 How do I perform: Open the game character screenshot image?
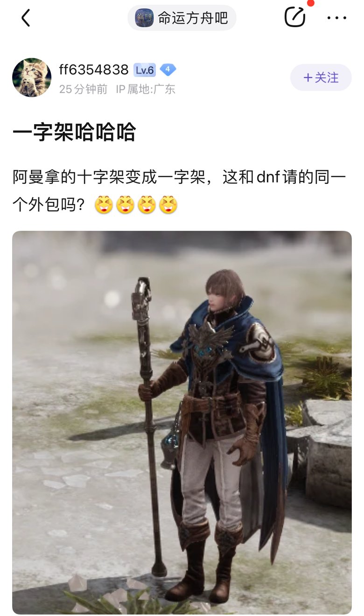pos(182,422)
